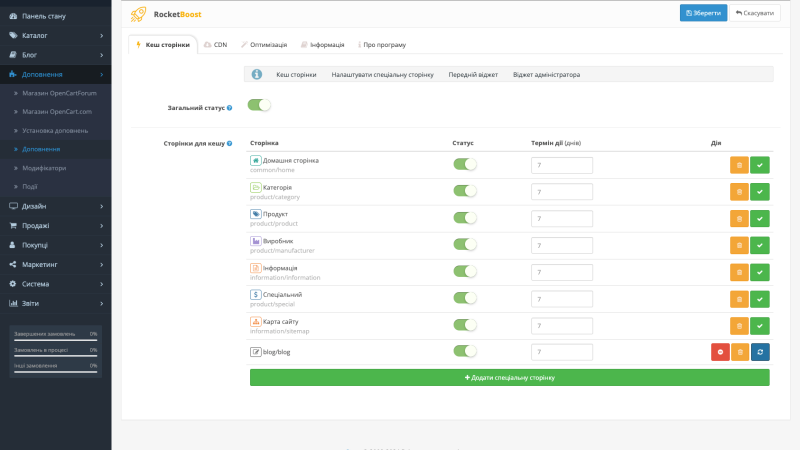Toggle status switch for Продукт
Viewport: 800px width, 450px height.
[x=465, y=218]
